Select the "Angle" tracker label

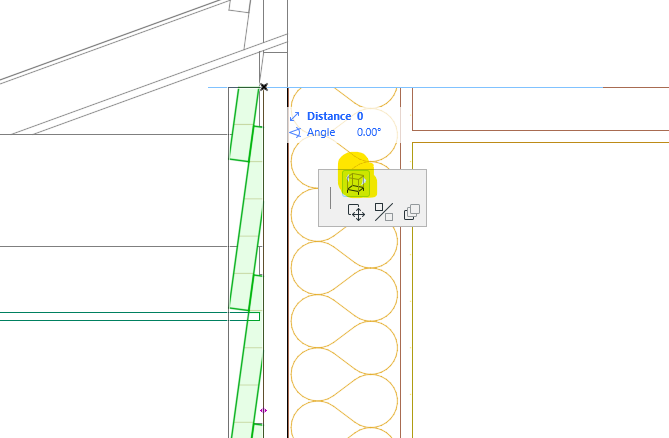pos(321,132)
